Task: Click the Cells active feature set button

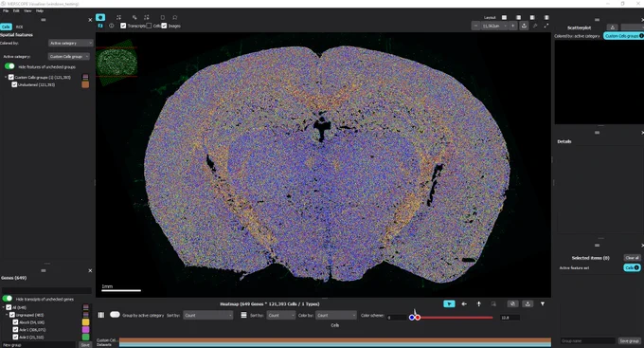Action: (x=632, y=267)
